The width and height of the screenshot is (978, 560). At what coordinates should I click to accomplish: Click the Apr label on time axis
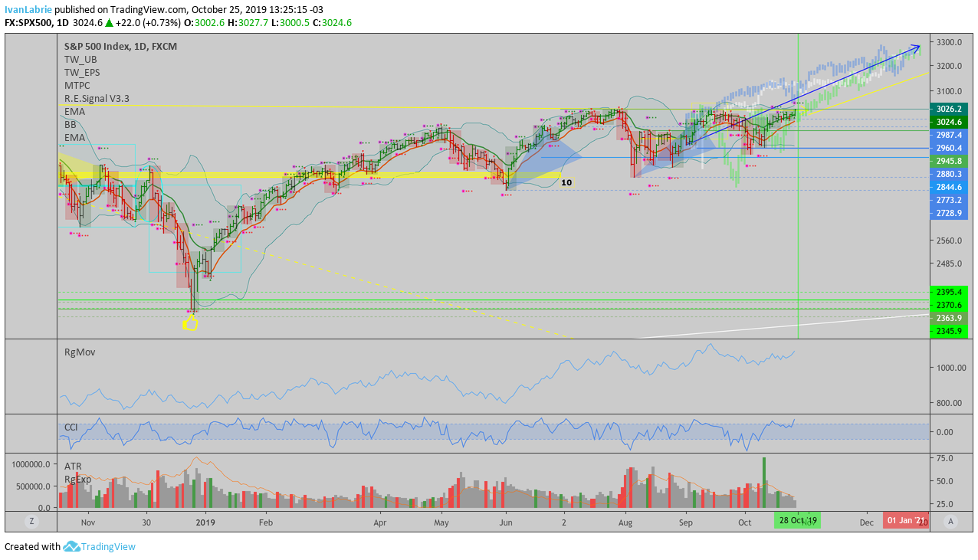pos(380,522)
